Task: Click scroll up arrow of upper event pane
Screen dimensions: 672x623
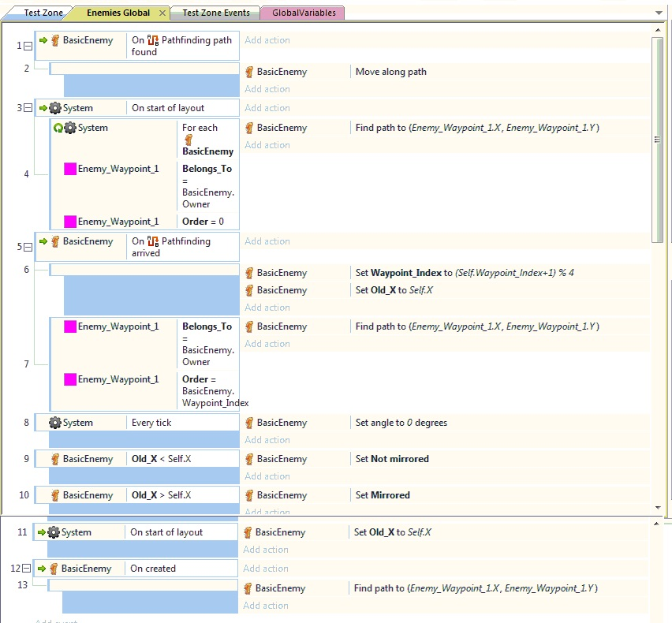Action: pyautogui.click(x=658, y=30)
